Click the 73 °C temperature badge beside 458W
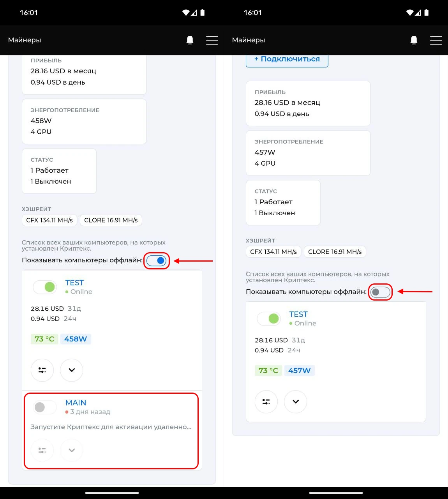The height and width of the screenshot is (499, 448). (44, 339)
